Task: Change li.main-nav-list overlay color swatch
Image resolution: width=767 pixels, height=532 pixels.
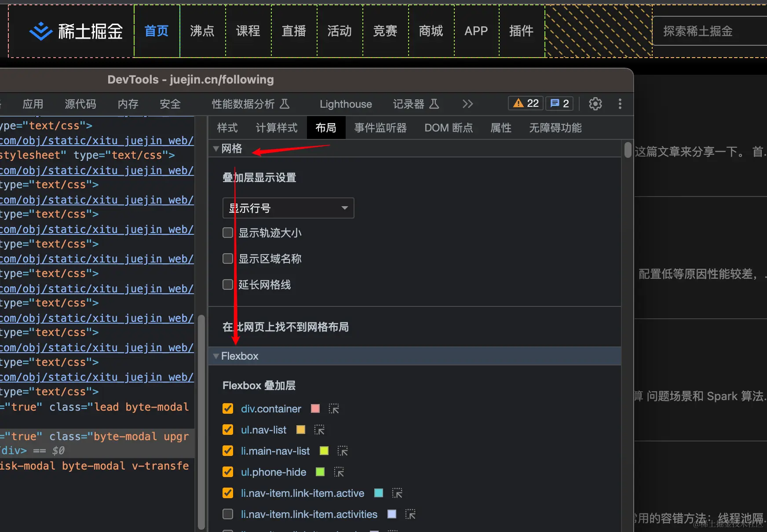Action: [x=324, y=451]
